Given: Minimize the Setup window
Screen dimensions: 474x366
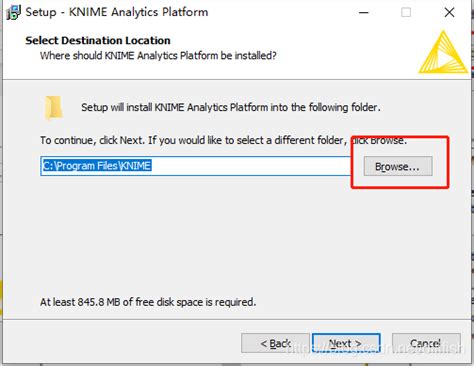Looking at the screenshot, I should pyautogui.click(x=364, y=13).
